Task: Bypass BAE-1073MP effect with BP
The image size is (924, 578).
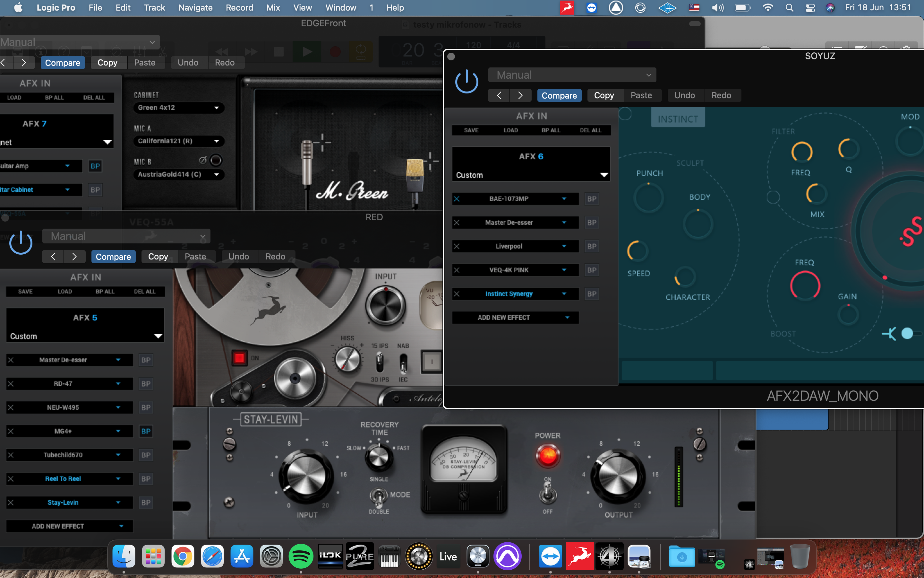Action: click(x=592, y=199)
